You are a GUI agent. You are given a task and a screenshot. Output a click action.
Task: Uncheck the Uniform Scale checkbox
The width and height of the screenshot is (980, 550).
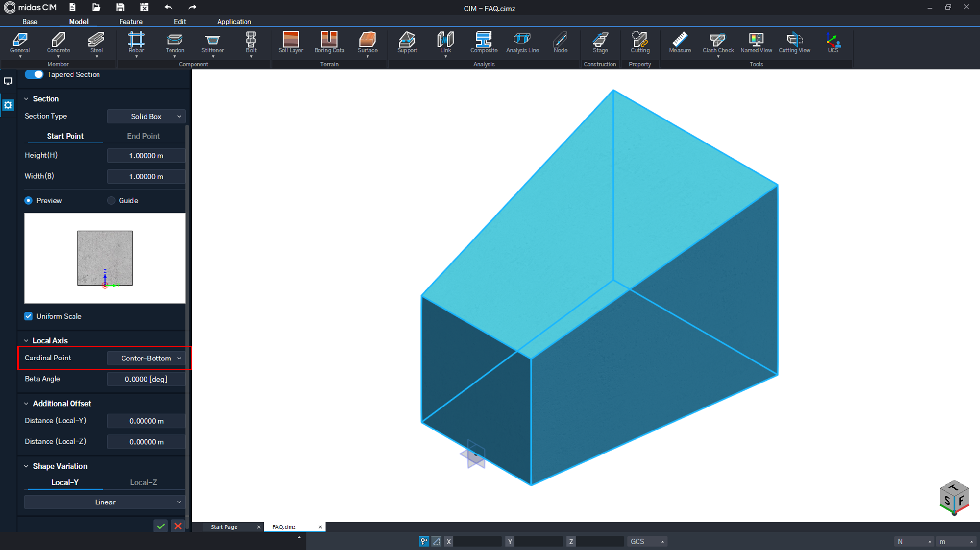(x=29, y=316)
